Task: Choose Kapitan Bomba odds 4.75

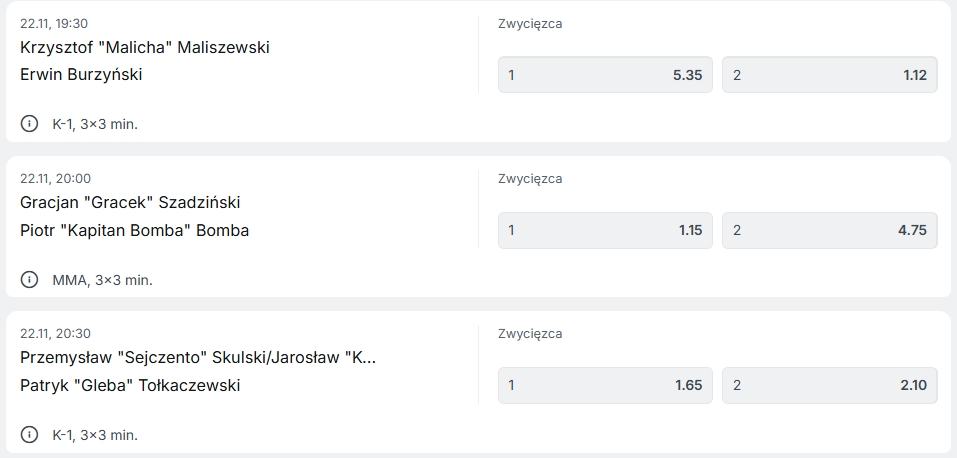Action: [x=829, y=230]
